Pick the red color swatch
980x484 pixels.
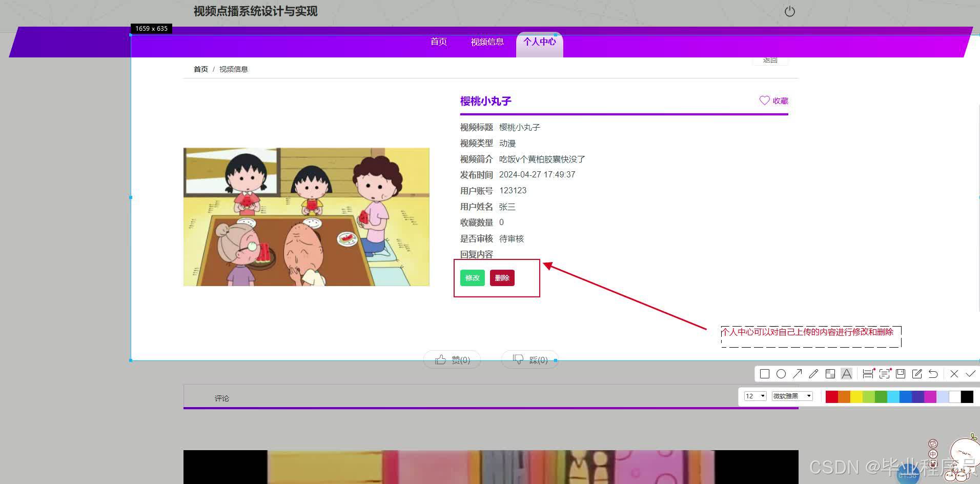[832, 396]
